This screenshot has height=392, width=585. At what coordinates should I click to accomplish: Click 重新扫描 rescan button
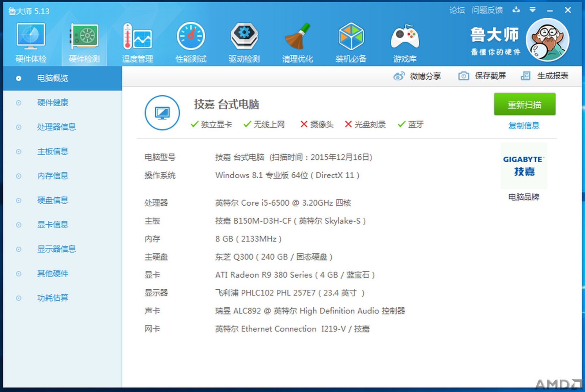(525, 104)
